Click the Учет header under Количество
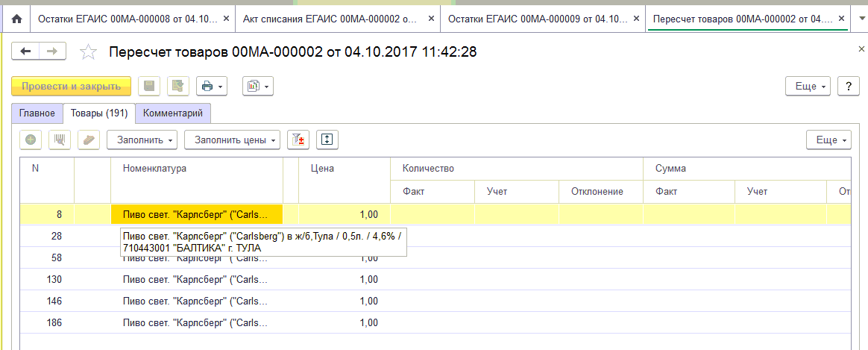Viewport: 868px width, 350px height. coord(517,192)
